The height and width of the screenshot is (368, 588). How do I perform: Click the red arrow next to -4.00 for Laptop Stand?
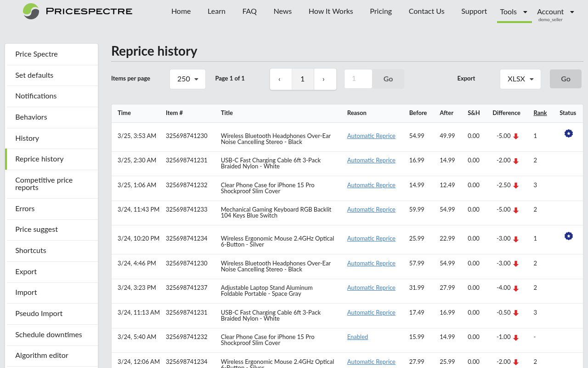[x=516, y=287]
